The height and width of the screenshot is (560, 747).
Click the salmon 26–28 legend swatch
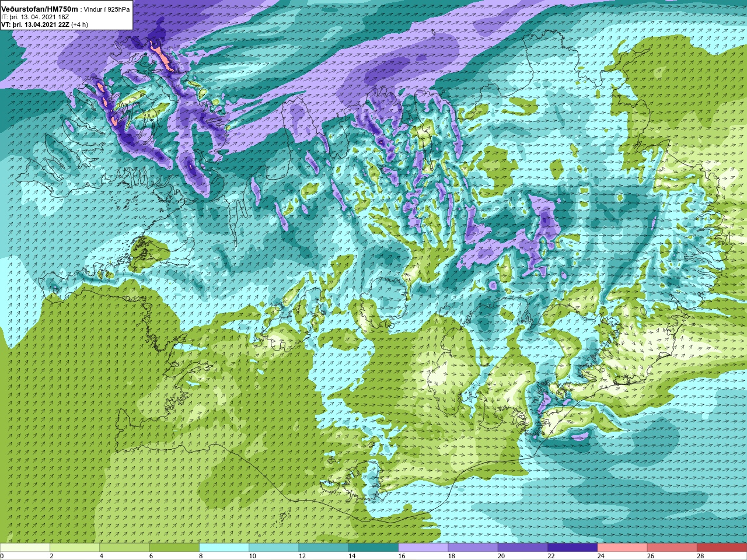pos(672,548)
